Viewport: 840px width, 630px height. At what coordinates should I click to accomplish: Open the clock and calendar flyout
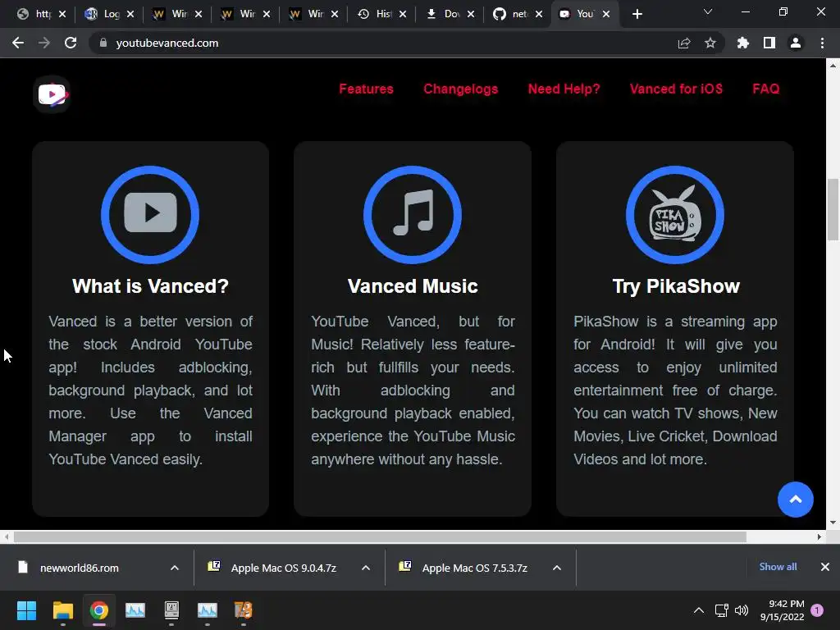tap(782, 610)
